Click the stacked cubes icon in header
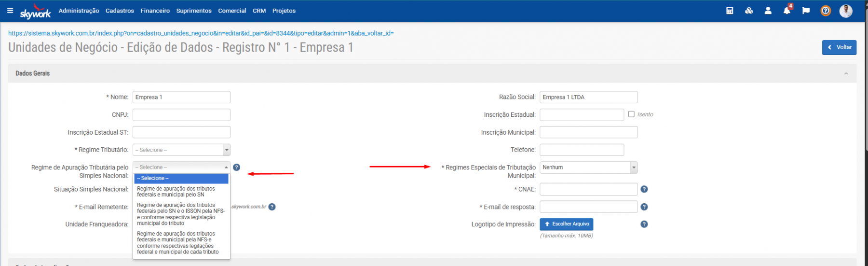 pos(749,11)
